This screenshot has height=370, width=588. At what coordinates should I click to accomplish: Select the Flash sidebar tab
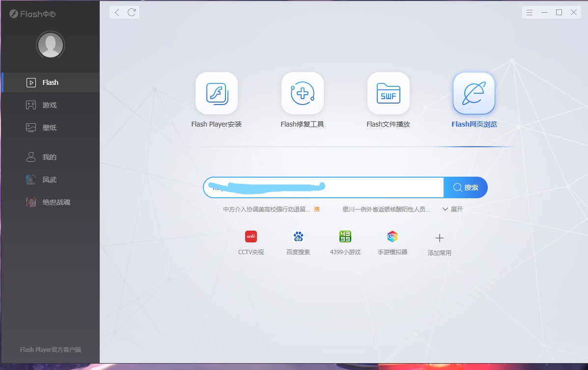click(x=51, y=82)
